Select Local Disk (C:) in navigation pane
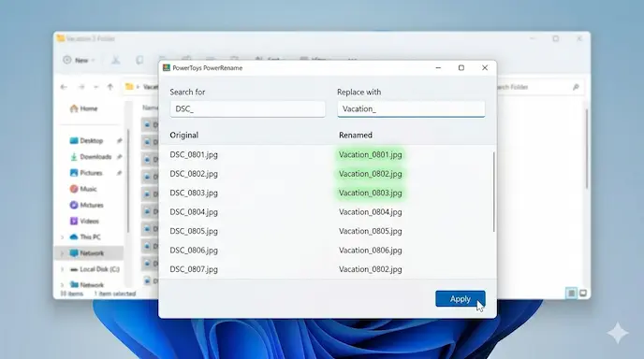 pos(95,269)
